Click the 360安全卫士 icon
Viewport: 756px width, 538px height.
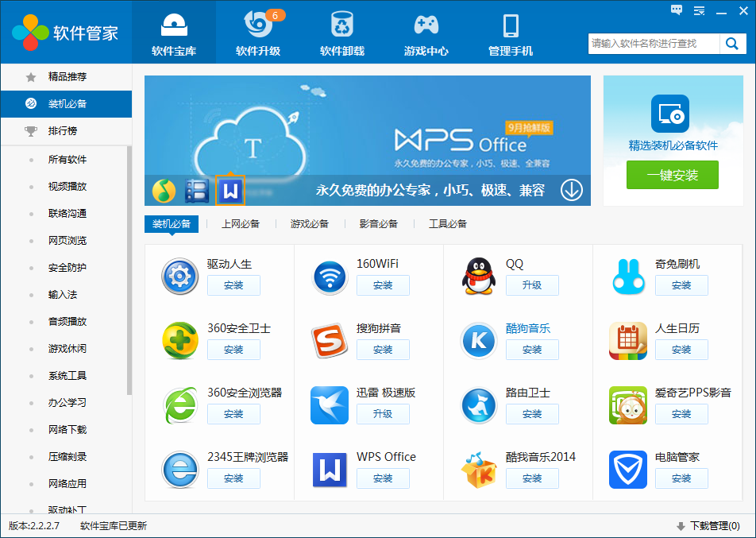179,341
